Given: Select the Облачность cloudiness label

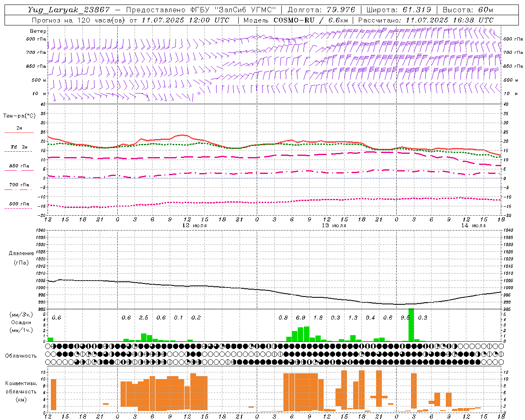Looking at the screenshot, I should pyautogui.click(x=21, y=356).
